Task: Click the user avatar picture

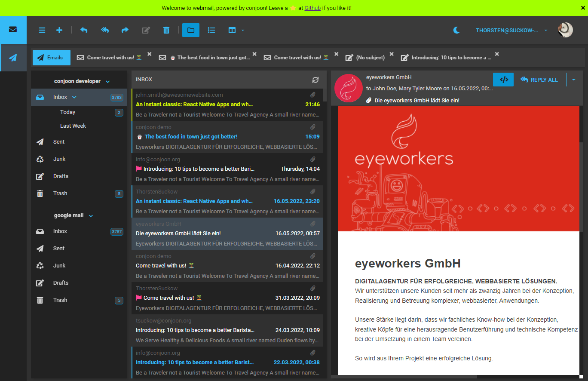Action: click(x=565, y=30)
